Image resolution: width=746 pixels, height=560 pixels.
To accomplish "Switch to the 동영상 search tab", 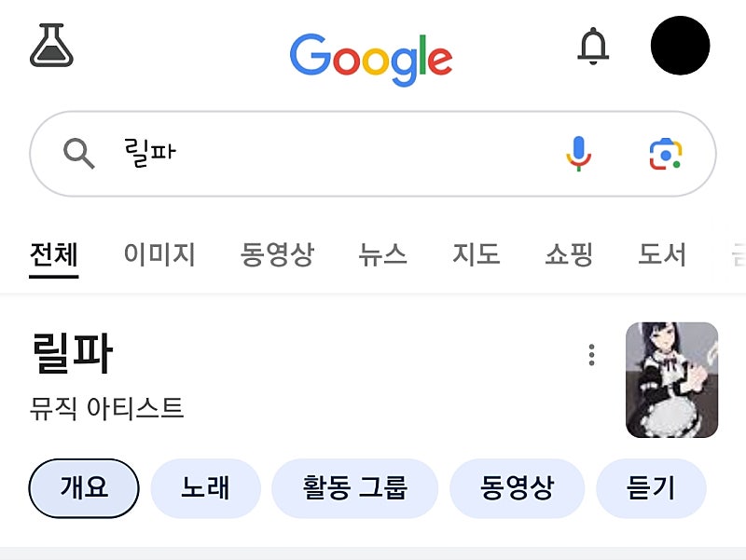I will (277, 254).
